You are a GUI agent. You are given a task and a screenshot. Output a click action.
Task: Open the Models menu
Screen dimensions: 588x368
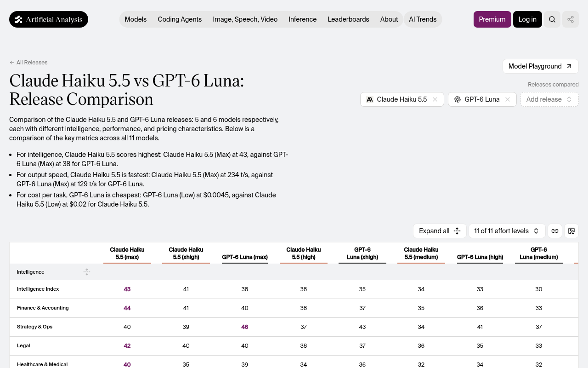pos(136,19)
